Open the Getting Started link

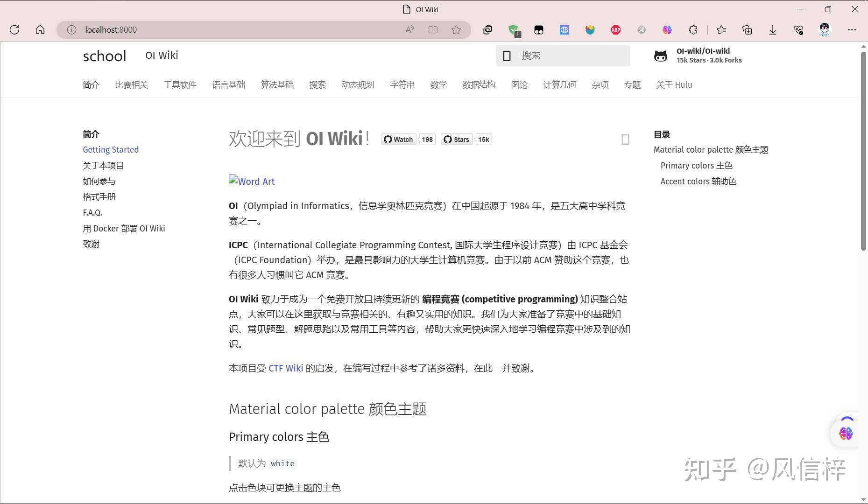(111, 149)
